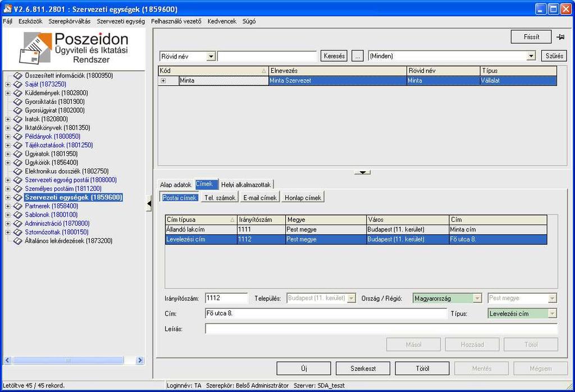Expand the Példányok tree node
The height and width of the screenshot is (392, 575).
pyautogui.click(x=8, y=136)
